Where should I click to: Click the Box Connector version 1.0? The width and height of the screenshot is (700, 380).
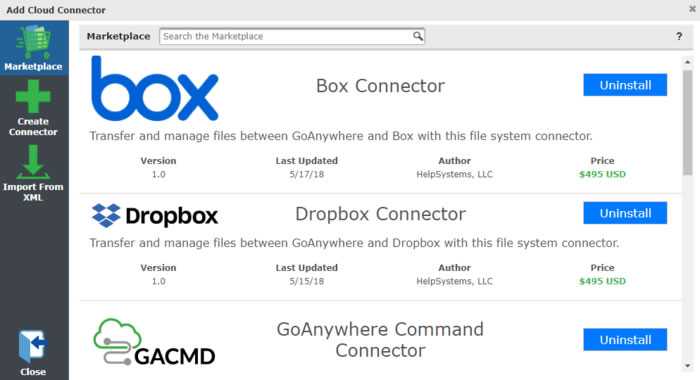point(158,174)
